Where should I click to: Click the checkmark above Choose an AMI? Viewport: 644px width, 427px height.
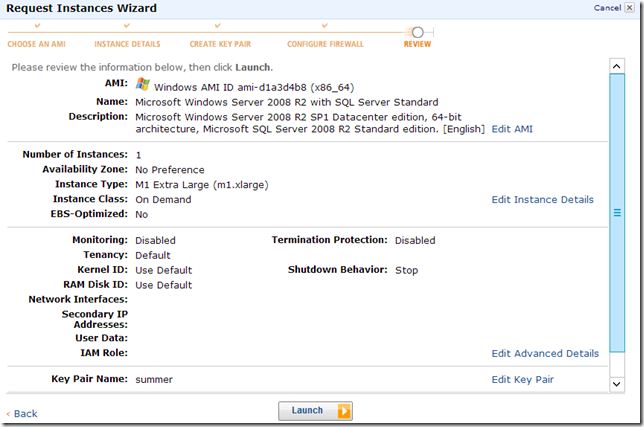pyautogui.click(x=37, y=26)
